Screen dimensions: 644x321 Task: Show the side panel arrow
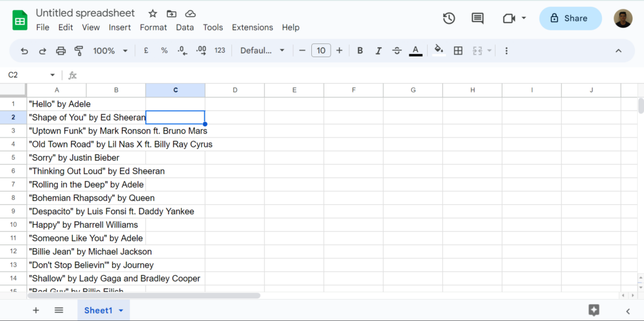(628, 311)
